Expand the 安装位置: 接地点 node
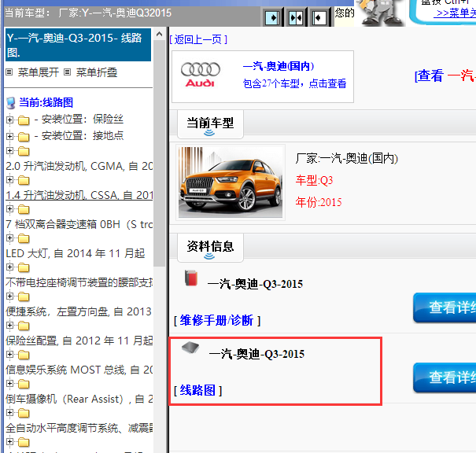The height and width of the screenshot is (453, 476). [x=9, y=136]
